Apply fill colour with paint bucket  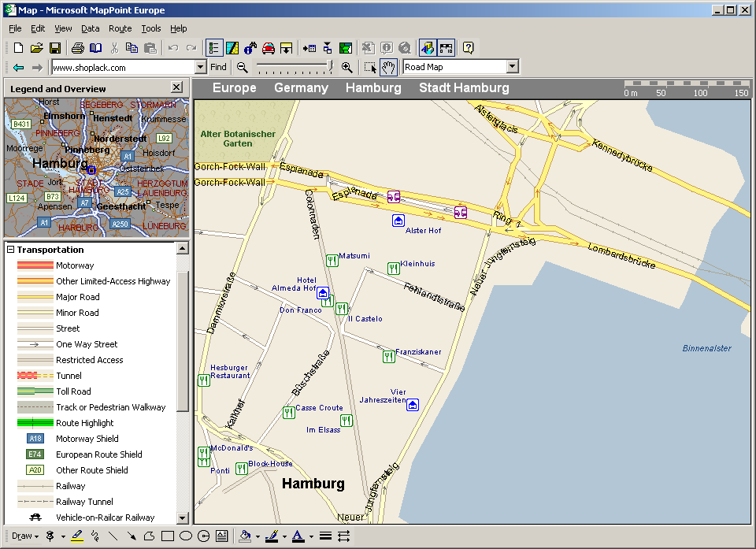pos(245,536)
